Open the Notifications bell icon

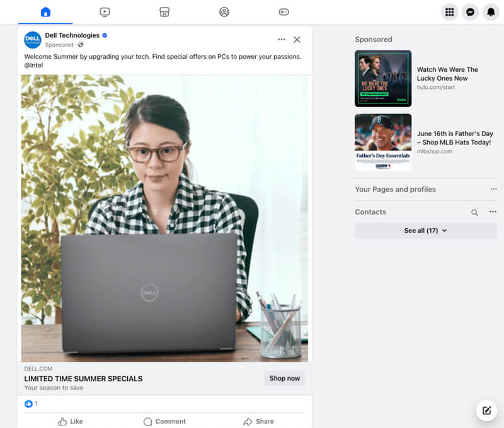[x=491, y=12]
